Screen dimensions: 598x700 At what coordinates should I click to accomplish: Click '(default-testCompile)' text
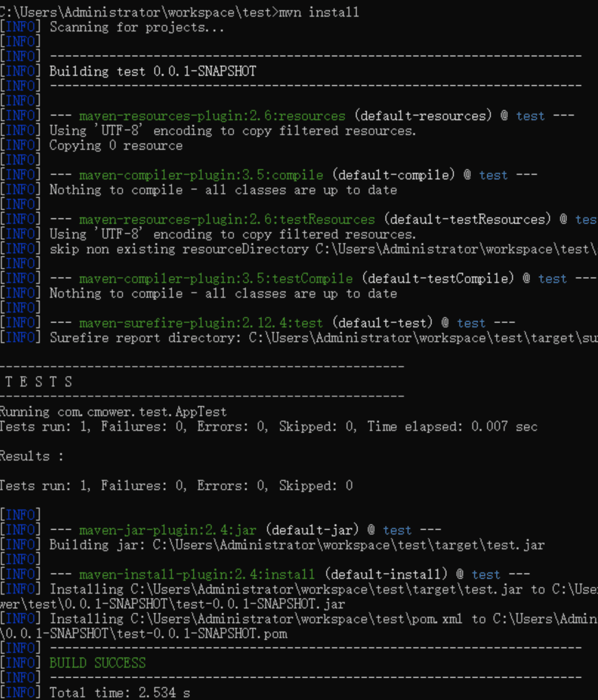[438, 278]
